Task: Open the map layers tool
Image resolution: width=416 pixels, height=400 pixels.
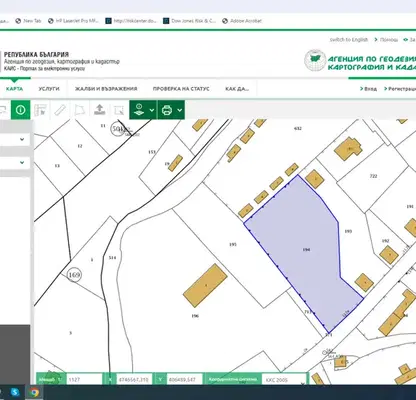Action: (x=139, y=110)
